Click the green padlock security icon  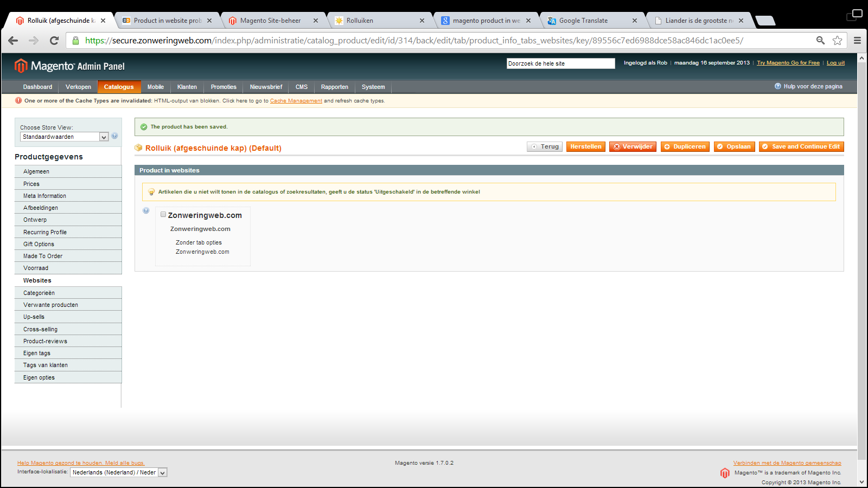[x=75, y=41]
